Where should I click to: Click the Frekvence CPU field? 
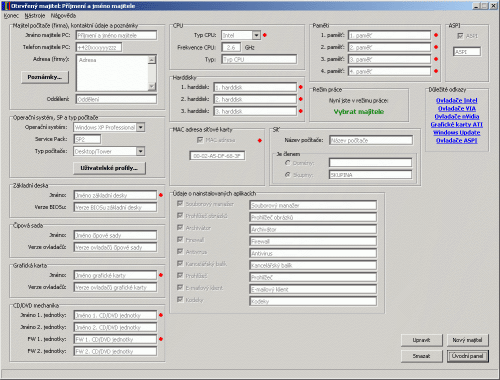point(231,47)
